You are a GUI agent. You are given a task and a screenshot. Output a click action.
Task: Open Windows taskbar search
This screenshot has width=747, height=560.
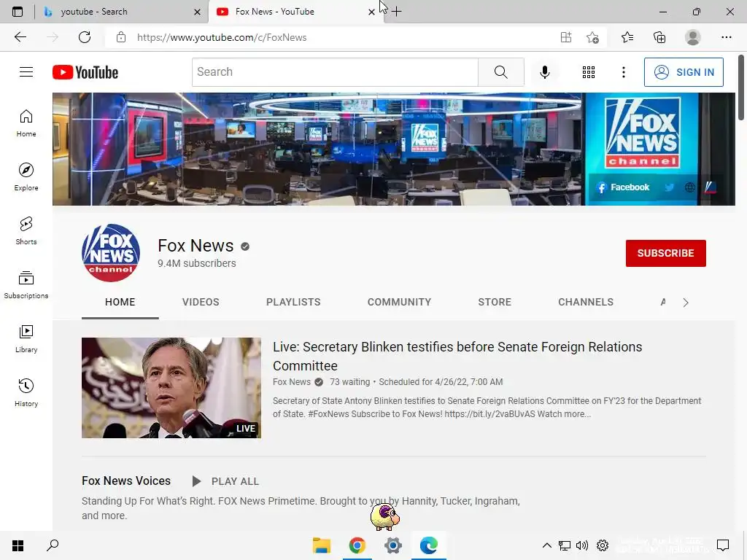(53, 545)
